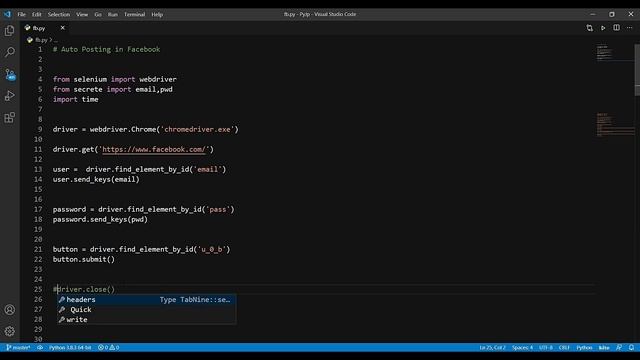Click user.send_keys(email) on line 14
The image size is (640, 360).
coord(96,179)
